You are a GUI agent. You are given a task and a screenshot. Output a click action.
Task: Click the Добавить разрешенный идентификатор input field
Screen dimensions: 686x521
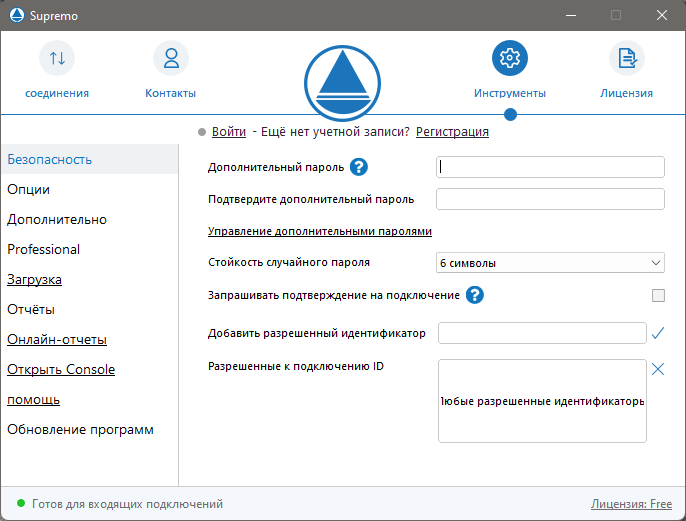542,333
